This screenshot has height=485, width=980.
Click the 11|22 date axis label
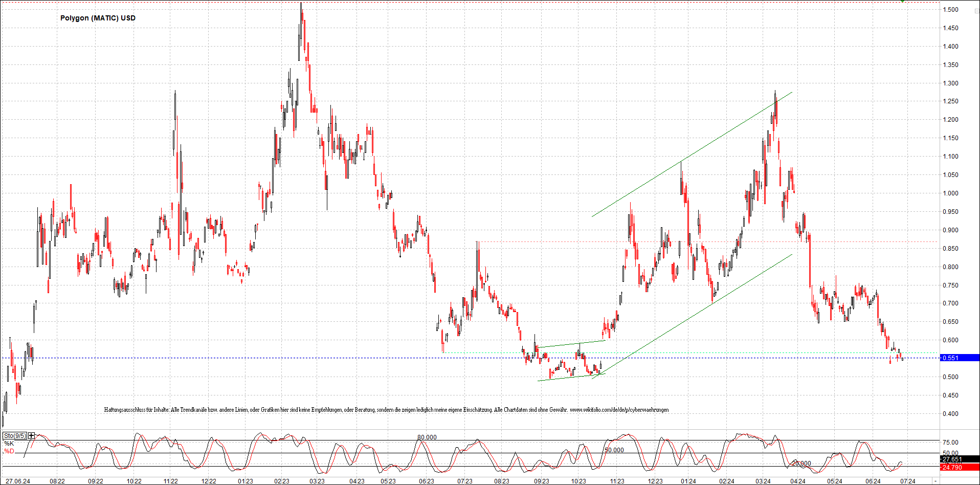[171, 481]
